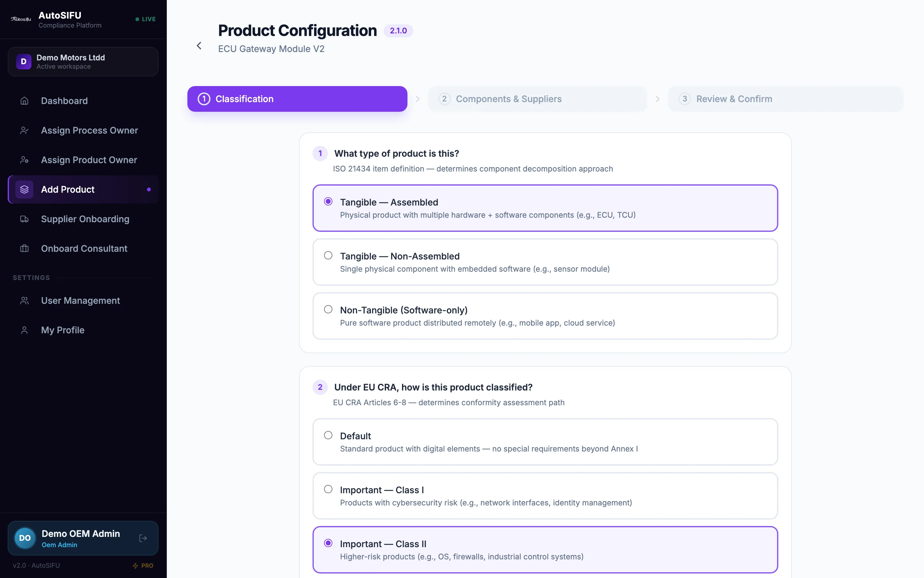The image size is (924, 578).
Task: Select the Tangible — Non-Assembled radio button
Action: click(x=328, y=255)
